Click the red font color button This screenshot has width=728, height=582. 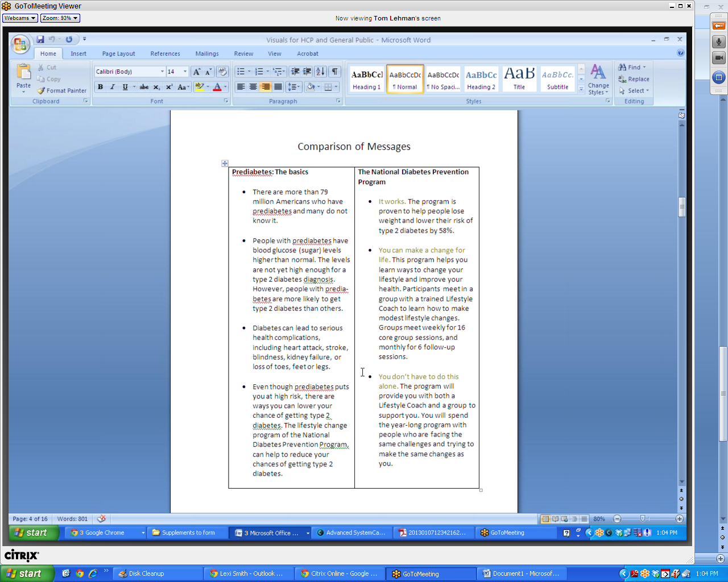[x=217, y=87]
